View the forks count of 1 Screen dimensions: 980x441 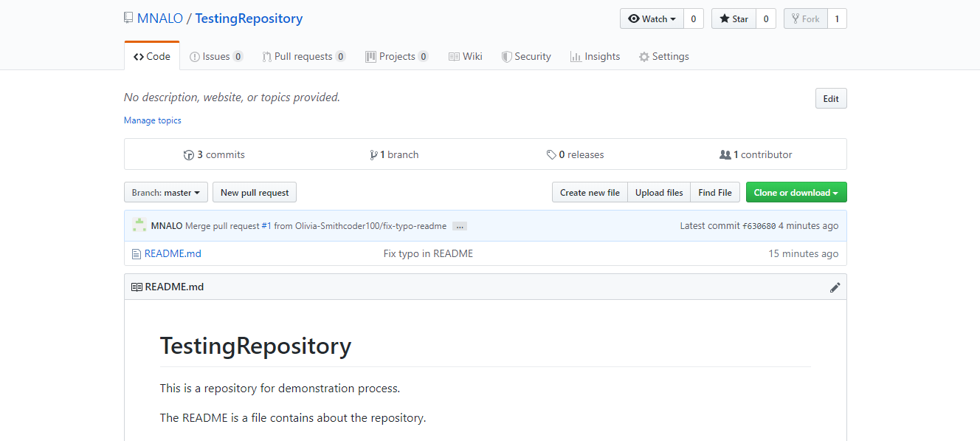click(838, 19)
